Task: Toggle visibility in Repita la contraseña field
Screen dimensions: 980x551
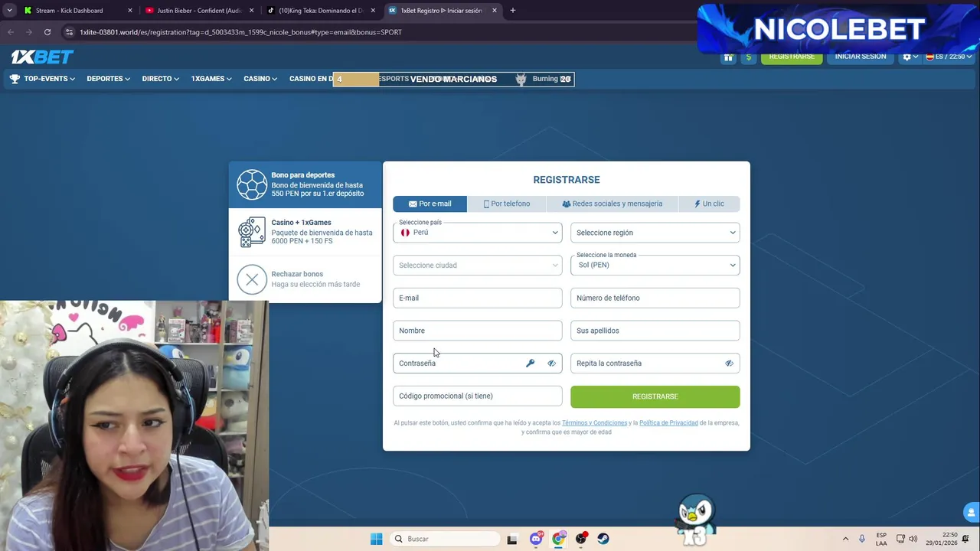Action: 729,364
